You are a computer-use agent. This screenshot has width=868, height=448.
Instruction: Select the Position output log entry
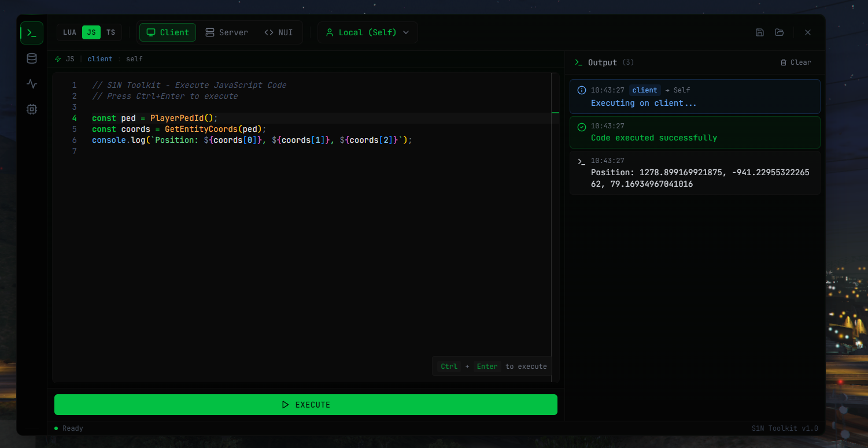tap(694, 172)
